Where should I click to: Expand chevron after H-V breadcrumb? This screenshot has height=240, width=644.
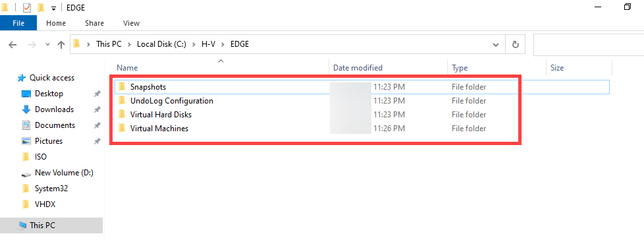click(x=223, y=44)
